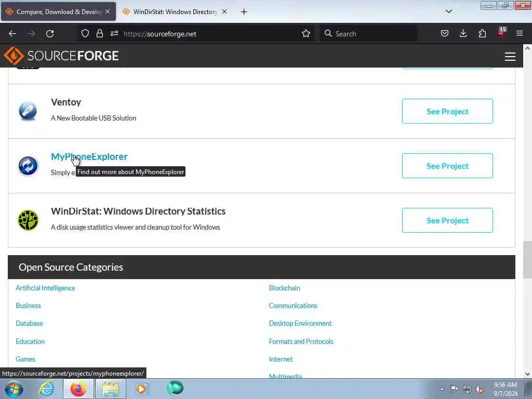Screen dimensions: 532x399
Task: Click See Project for MyPhoneExplorer
Action: pyautogui.click(x=447, y=166)
